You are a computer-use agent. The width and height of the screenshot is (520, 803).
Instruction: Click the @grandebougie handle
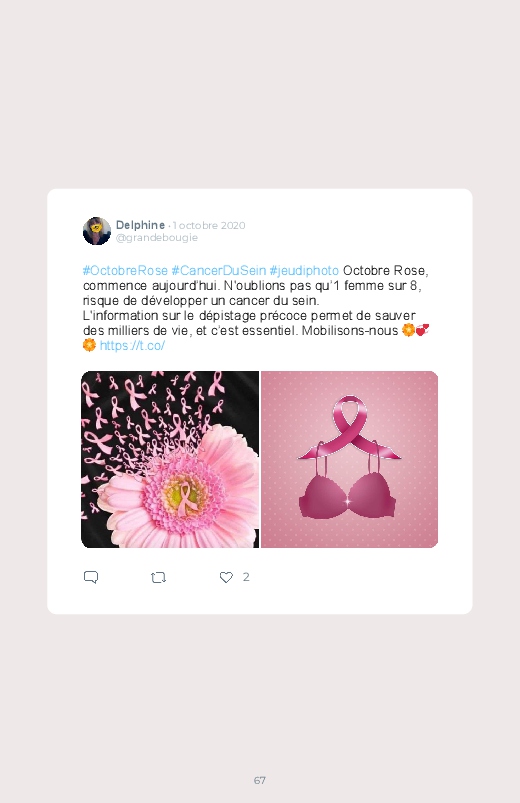157,238
